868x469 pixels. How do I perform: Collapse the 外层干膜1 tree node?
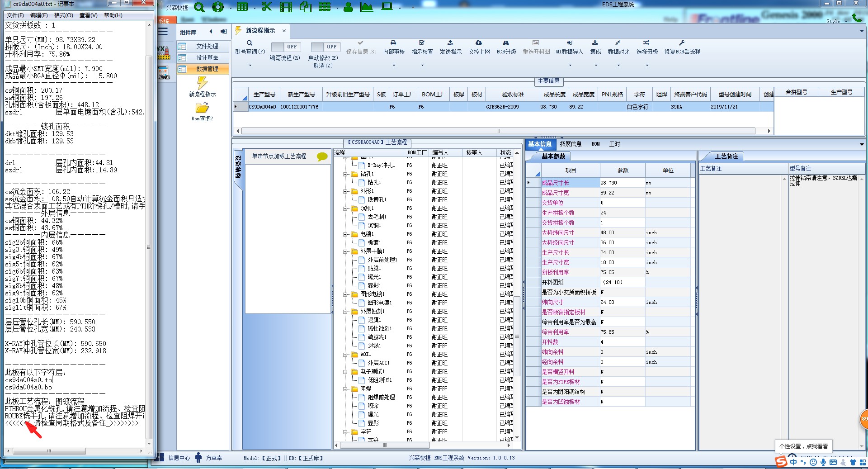(345, 251)
